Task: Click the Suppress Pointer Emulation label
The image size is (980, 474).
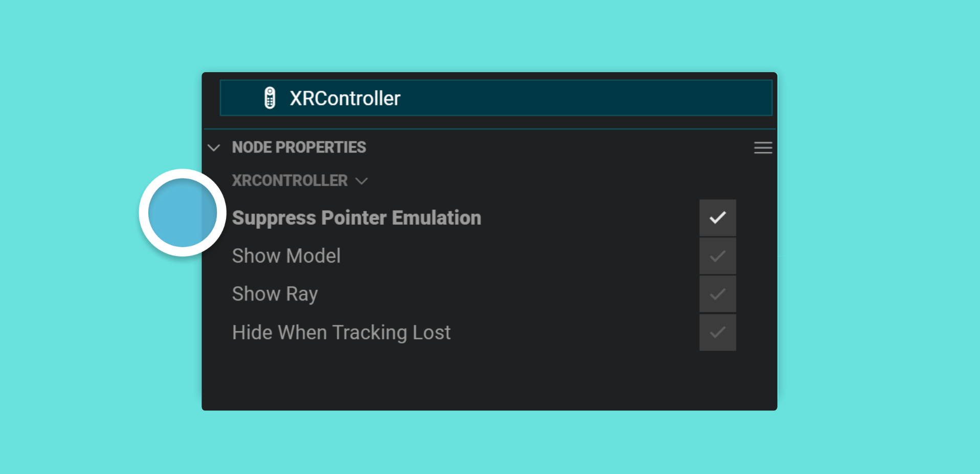Action: pyautogui.click(x=357, y=218)
